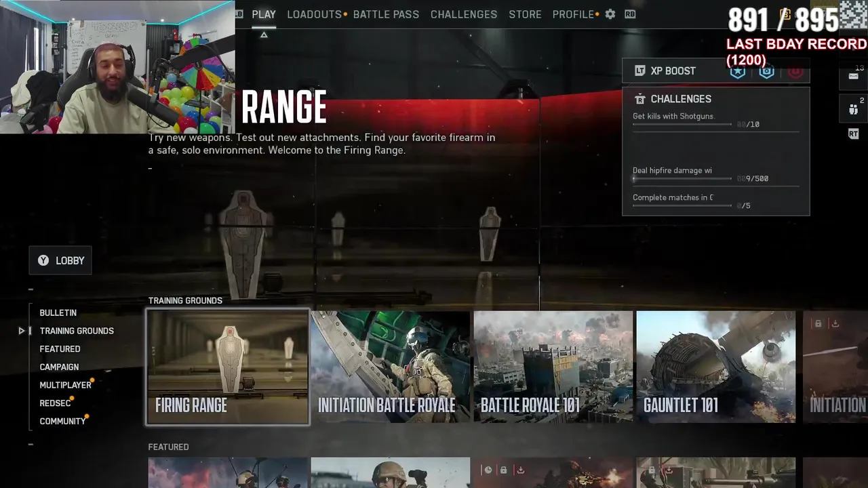The height and width of the screenshot is (488, 868).
Task: Jump to REDSEC section
Action: pos(55,403)
